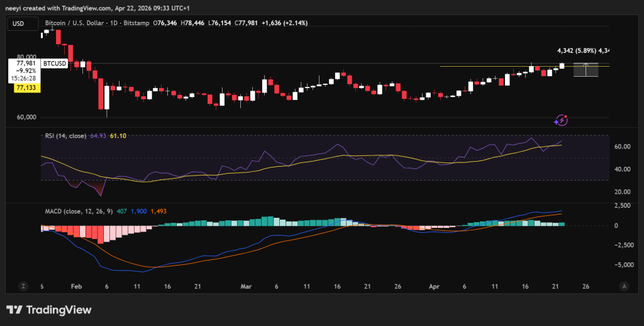The image size is (644, 326).
Task: Click the MACD histogram value 407
Action: (x=121, y=211)
